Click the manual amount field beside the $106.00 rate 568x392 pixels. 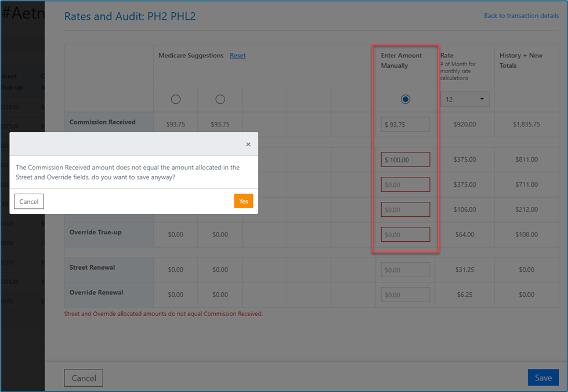[406, 209]
